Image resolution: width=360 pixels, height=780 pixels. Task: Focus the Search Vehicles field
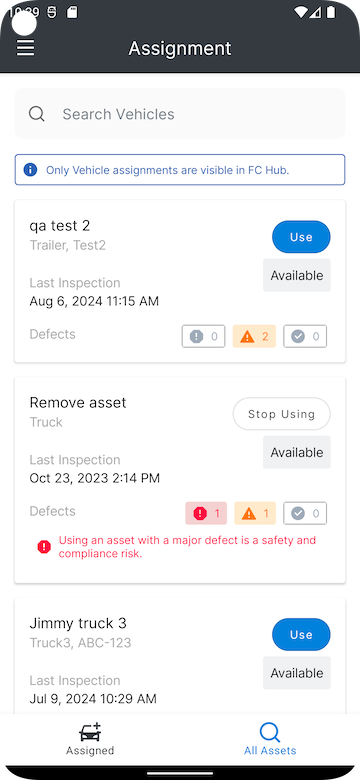click(x=180, y=114)
